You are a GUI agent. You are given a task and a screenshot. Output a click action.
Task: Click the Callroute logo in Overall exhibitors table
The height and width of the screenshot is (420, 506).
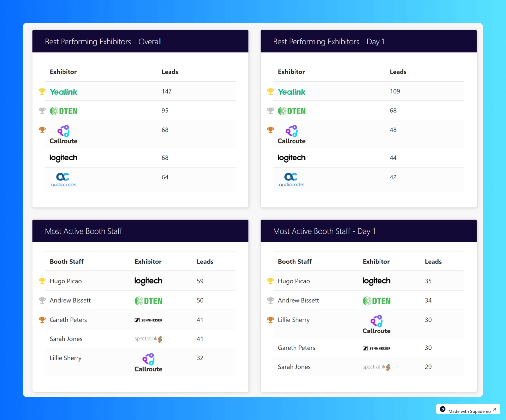(x=63, y=134)
